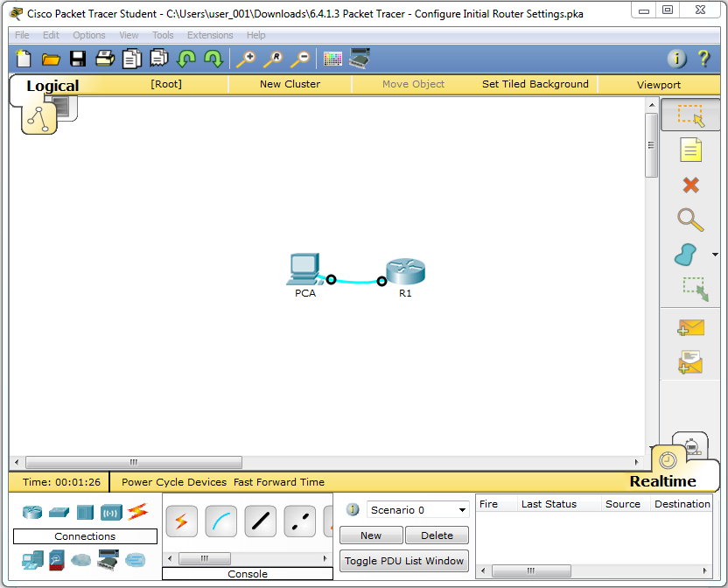
Task: Select the Connections lightning category
Action: coord(138,511)
